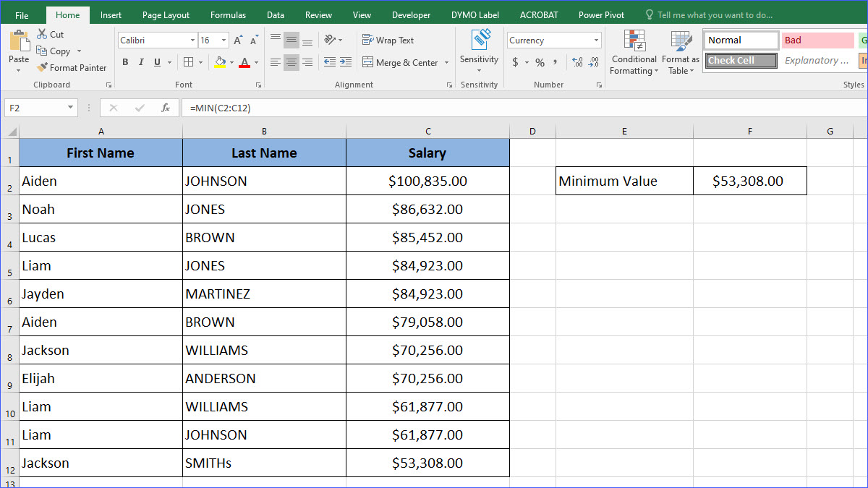Click the Borders icon
868x488 pixels.
pos(188,63)
